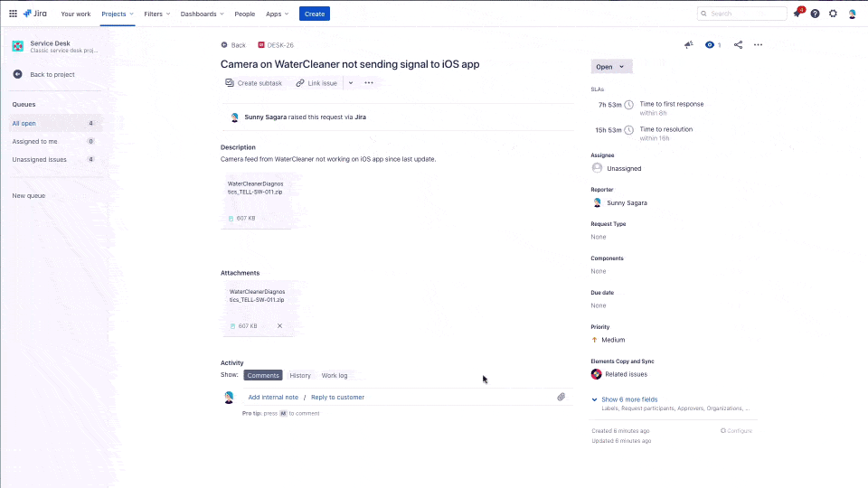Click the Jira logo
Image resolution: width=868 pixels, height=488 pixels.
(35, 14)
